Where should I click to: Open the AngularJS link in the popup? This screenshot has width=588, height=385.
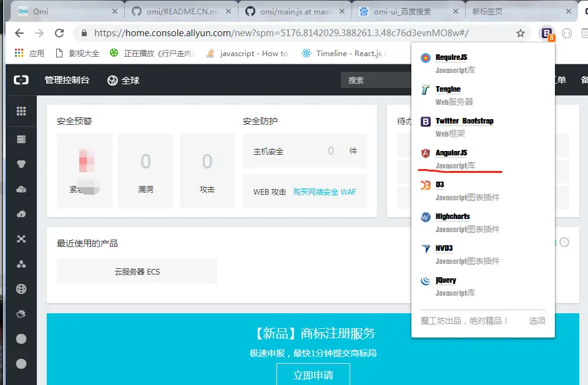tap(451, 153)
